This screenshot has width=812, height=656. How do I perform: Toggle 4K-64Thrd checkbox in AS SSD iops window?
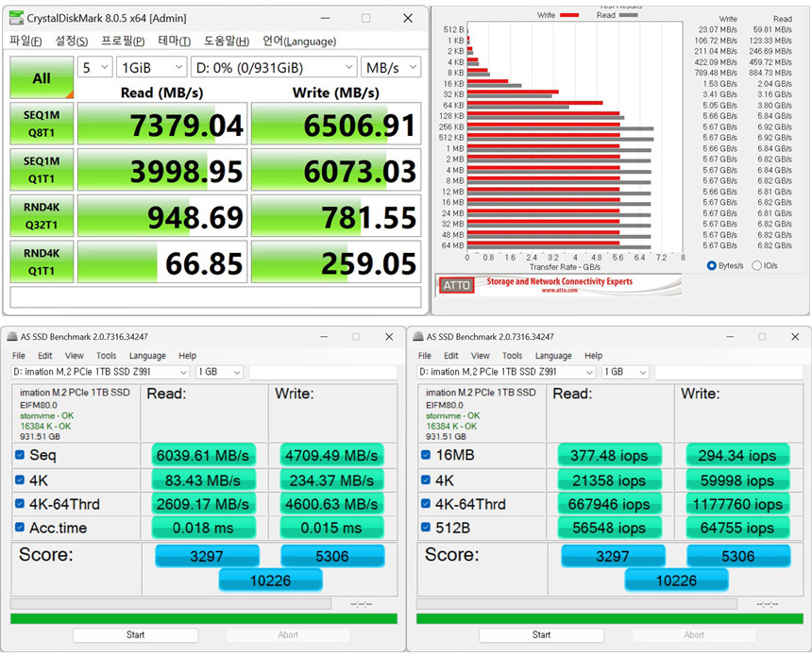point(426,504)
